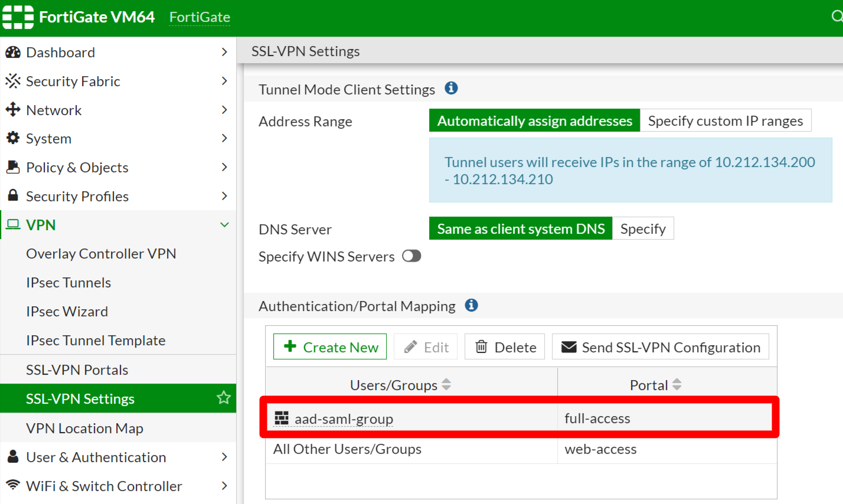
Task: Open IPsec Tunnels page
Action: click(68, 283)
